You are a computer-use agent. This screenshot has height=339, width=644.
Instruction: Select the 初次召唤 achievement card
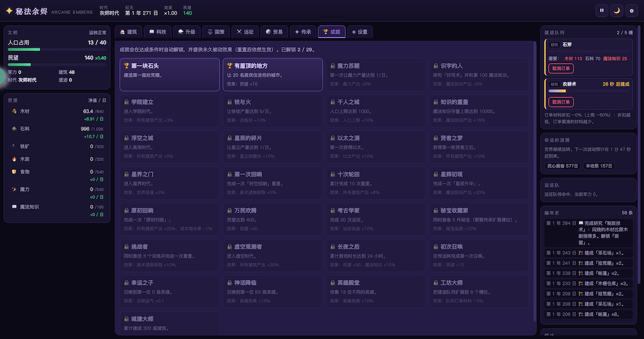pyautogui.click(x=479, y=255)
